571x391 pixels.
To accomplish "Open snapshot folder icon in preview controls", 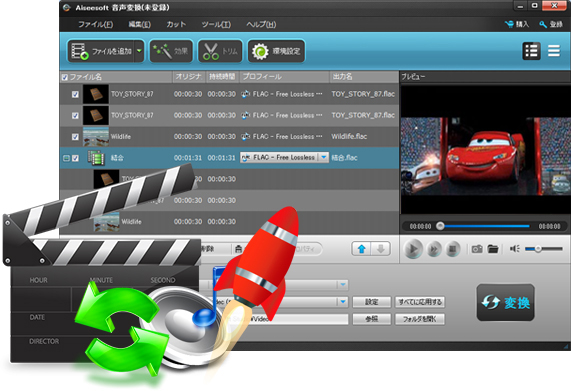I will (493, 249).
